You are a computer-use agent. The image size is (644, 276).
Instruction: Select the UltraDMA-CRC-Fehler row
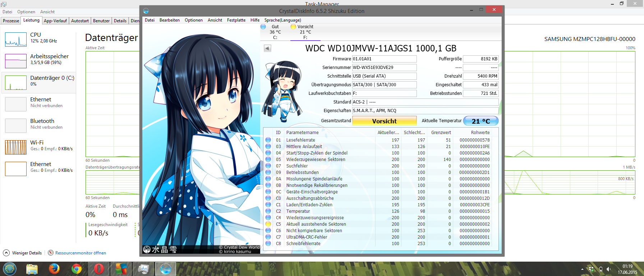tap(378, 237)
